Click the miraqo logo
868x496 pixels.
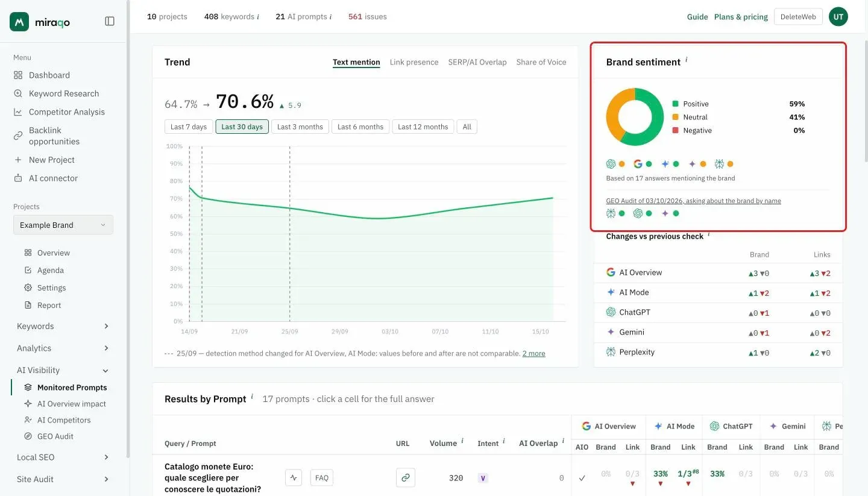[x=40, y=22]
